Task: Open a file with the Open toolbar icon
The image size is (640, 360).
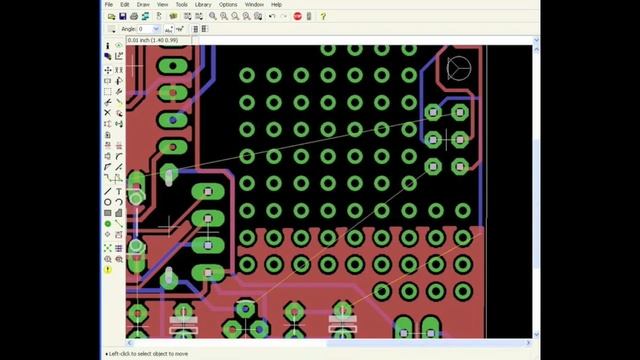Action: coord(111,16)
